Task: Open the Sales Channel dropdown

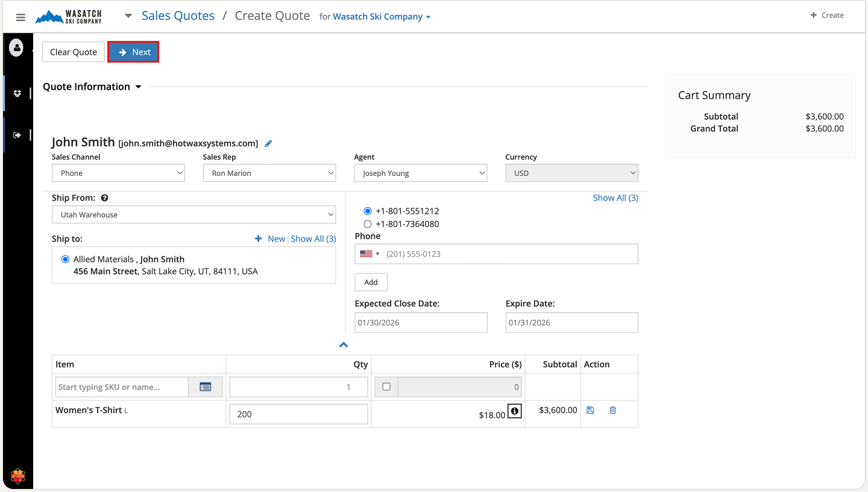Action: [118, 173]
